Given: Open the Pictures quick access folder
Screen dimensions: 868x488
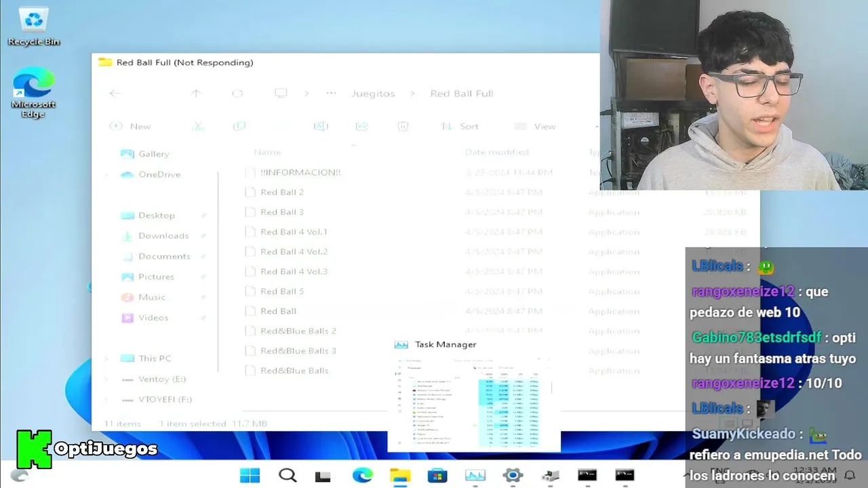Looking at the screenshot, I should 148,277.
